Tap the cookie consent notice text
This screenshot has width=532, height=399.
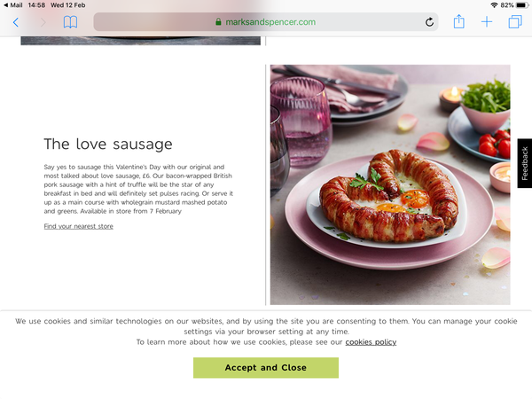click(266, 332)
